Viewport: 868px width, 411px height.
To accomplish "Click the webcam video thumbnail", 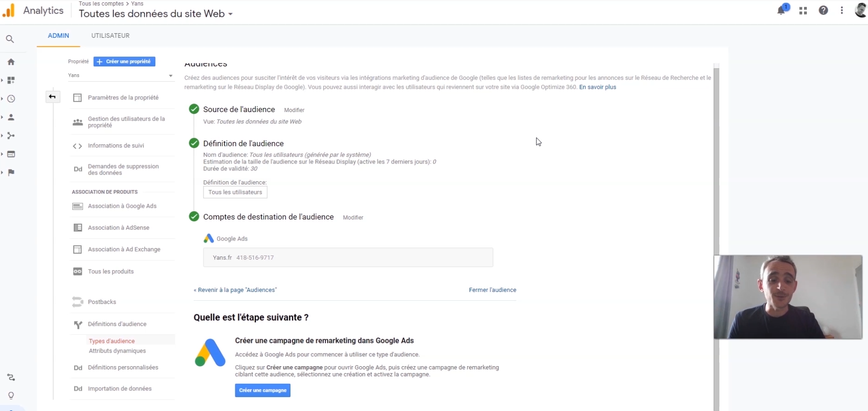I will [788, 297].
